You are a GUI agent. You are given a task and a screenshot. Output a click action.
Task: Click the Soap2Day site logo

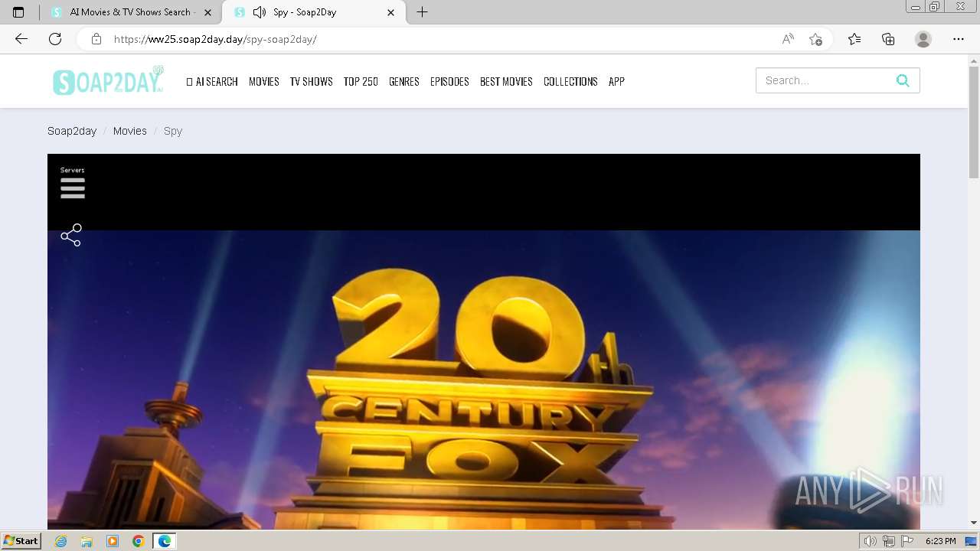point(108,81)
